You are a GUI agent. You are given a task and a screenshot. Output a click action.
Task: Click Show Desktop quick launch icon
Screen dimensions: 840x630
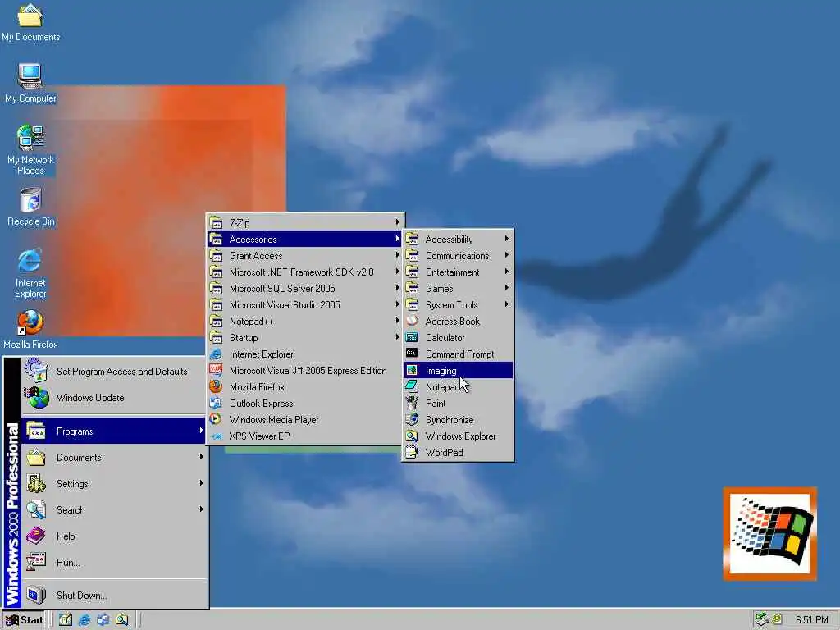tap(66, 620)
